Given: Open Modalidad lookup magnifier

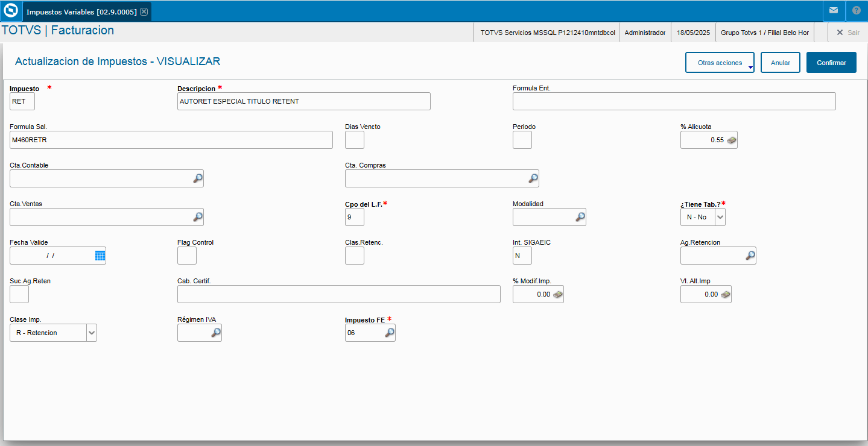Looking at the screenshot, I should [x=580, y=217].
